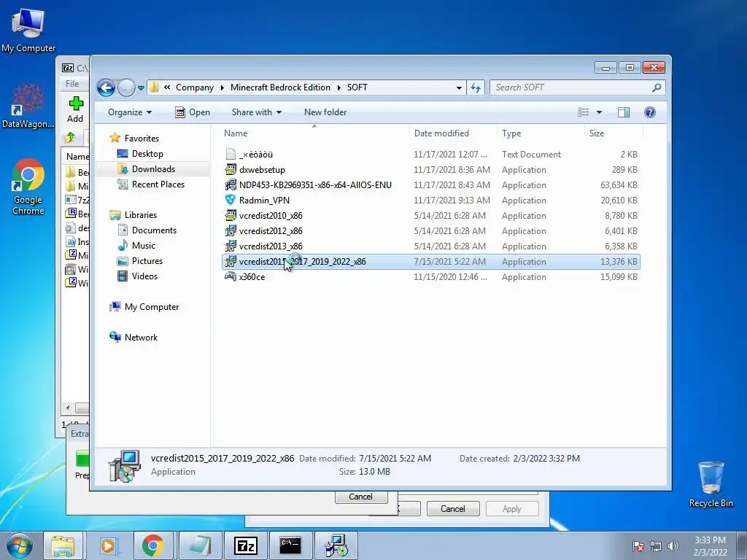Click the Back navigation arrow in Explorer
The width and height of the screenshot is (747, 560).
coord(106,87)
